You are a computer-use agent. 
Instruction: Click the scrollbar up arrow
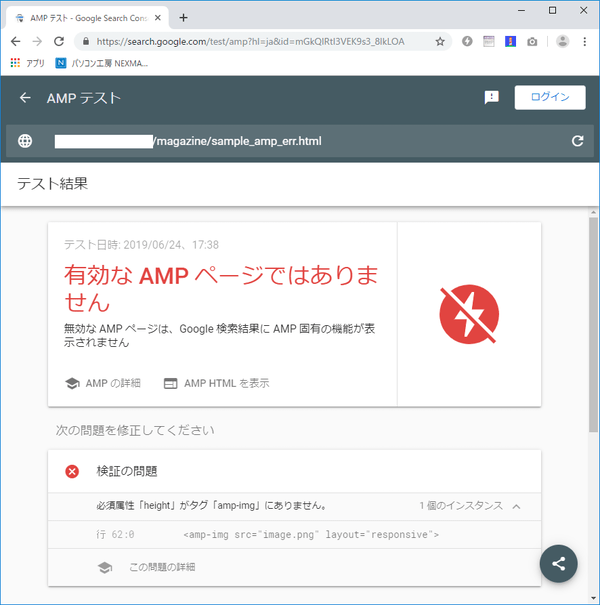tap(593, 212)
